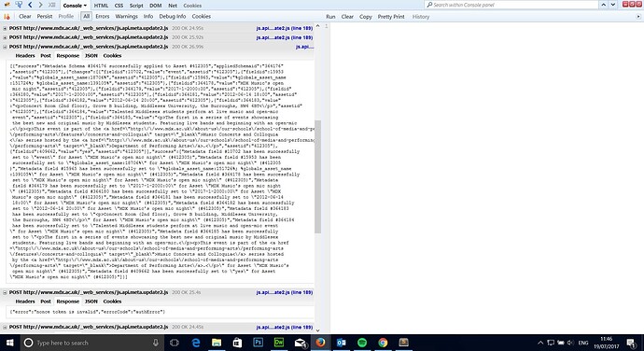
Task: Click the Firebug bug icon
Action: click(x=7, y=5)
